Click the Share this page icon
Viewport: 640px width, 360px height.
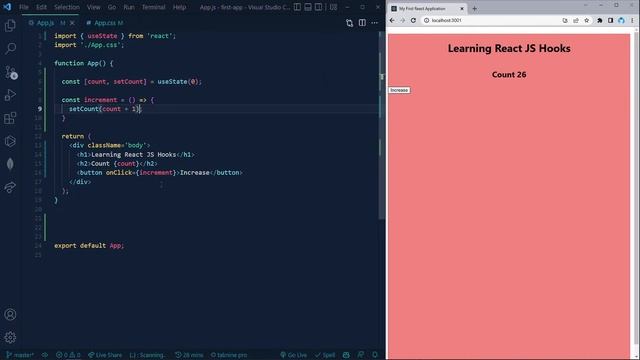click(x=576, y=20)
